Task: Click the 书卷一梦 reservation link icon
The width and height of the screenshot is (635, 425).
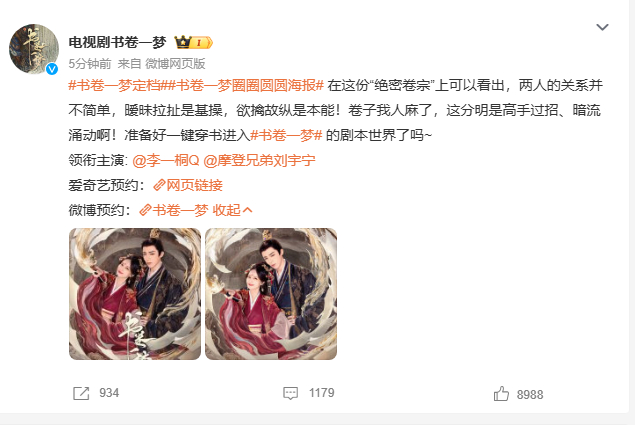Action: (145, 210)
